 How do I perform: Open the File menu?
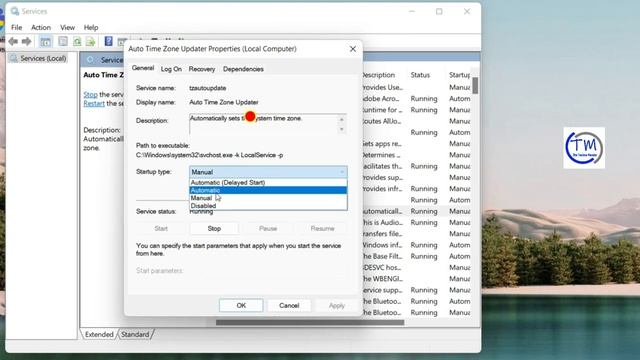click(x=17, y=27)
